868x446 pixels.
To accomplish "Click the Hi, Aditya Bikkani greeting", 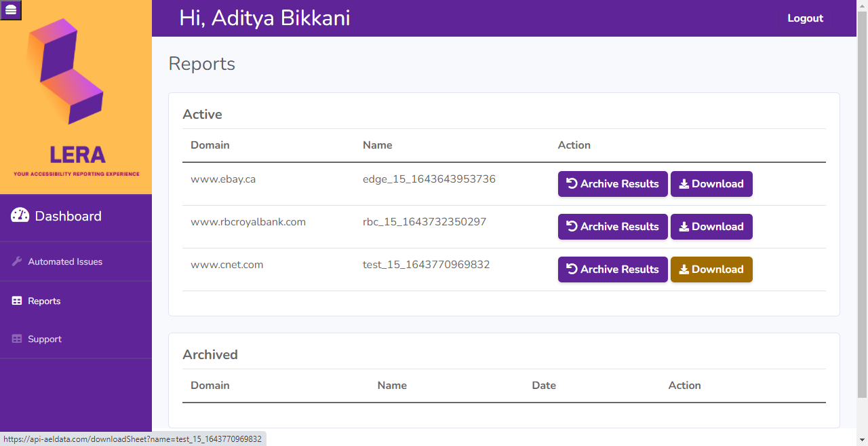I will coord(264,18).
